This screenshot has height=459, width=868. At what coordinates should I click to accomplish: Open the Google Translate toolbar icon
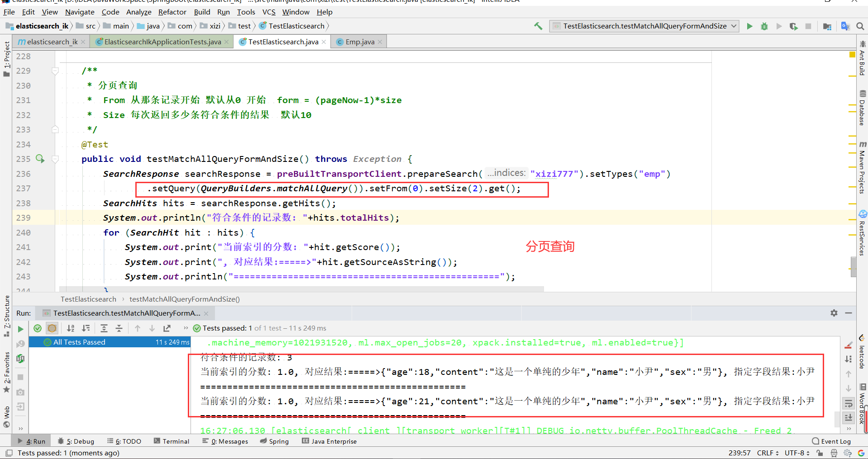coord(845,26)
